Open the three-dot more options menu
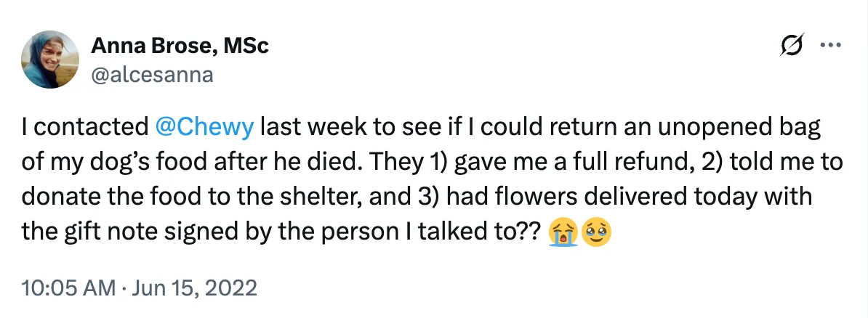Screen dimensions: 868x318 (829, 46)
